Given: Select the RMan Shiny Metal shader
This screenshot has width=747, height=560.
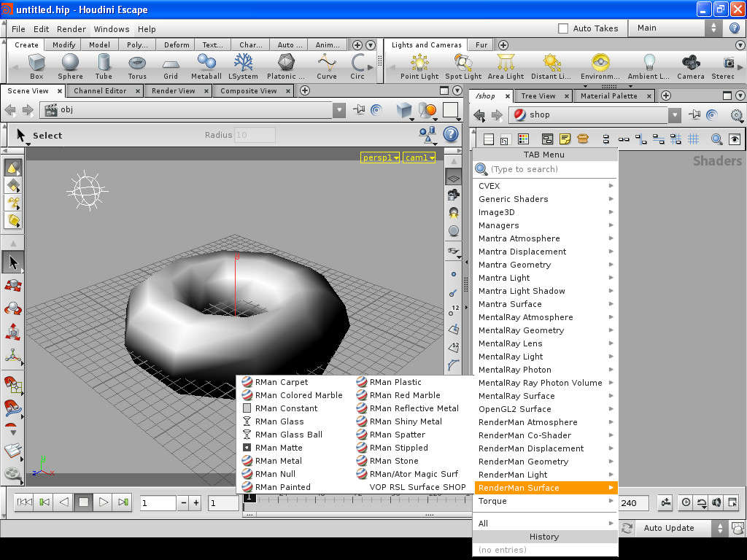Looking at the screenshot, I should pos(406,421).
